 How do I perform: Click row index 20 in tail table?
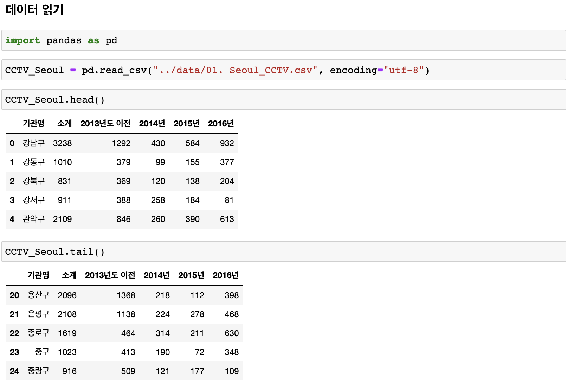(x=14, y=295)
